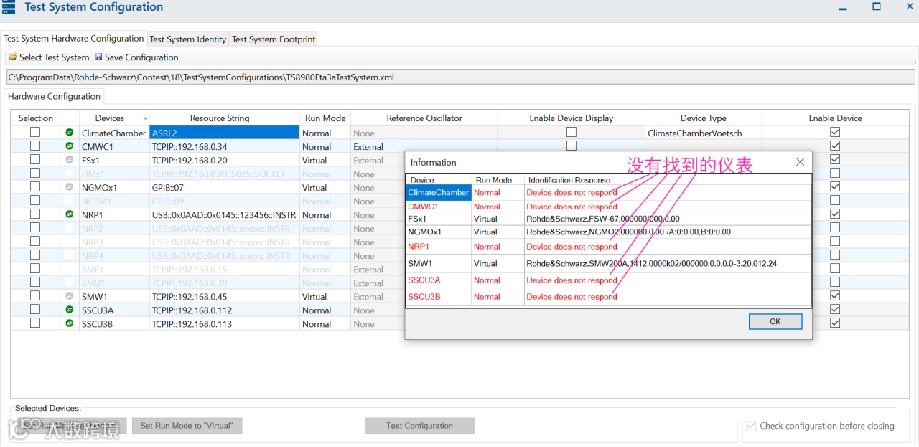Click the gray virtual-mode icon beside FSx1

70,160
